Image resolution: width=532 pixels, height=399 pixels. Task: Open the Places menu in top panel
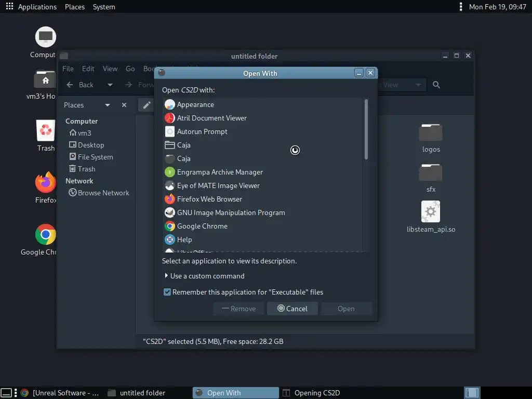75,7
